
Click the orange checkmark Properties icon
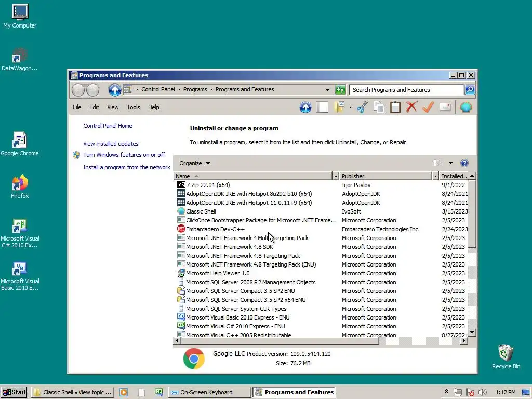click(428, 107)
